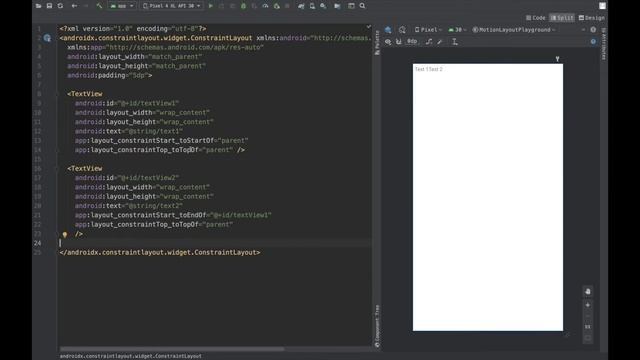Viewport: 640px width, 360px height.
Task: Click the gutter class icon on line 2
Action: click(47, 38)
